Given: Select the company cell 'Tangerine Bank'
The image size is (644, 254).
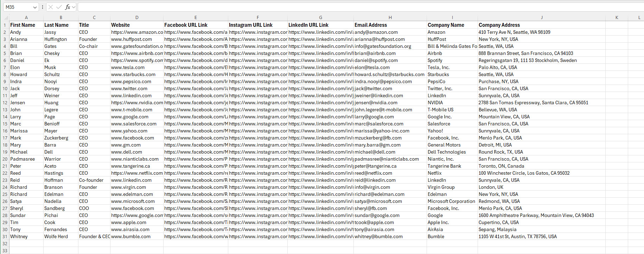Looking at the screenshot, I should tap(452, 166).
